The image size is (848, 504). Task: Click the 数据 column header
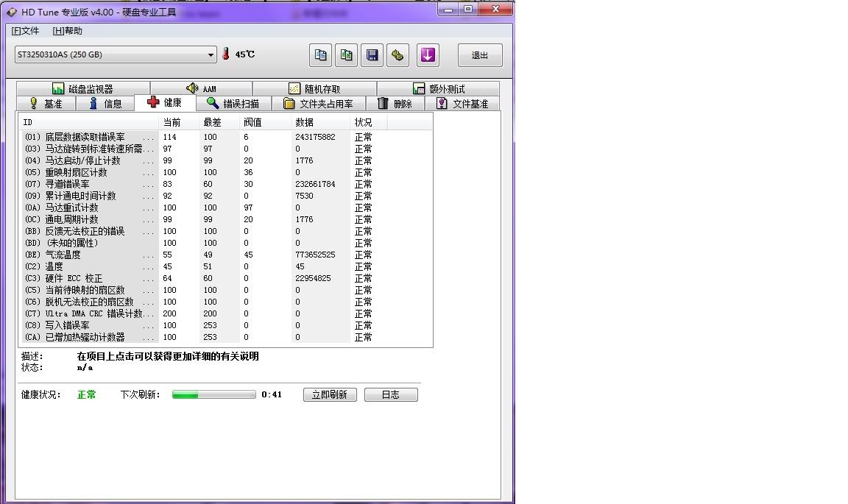point(304,122)
